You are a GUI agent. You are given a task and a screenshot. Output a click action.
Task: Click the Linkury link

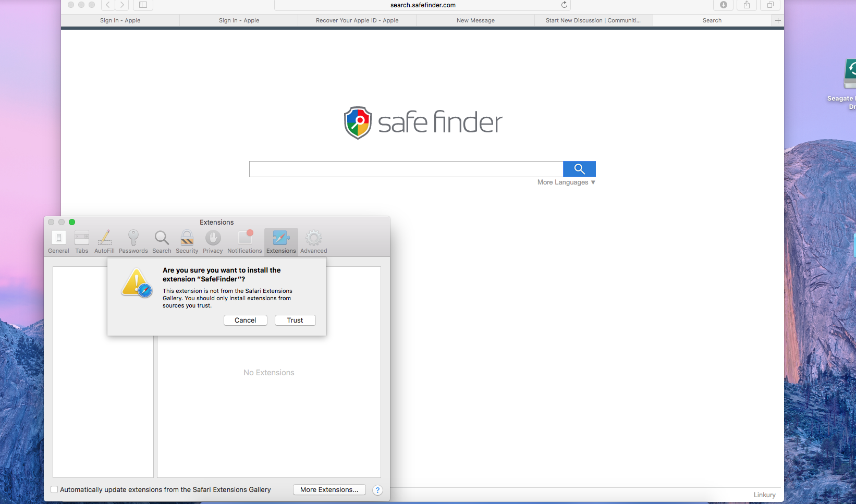764,495
